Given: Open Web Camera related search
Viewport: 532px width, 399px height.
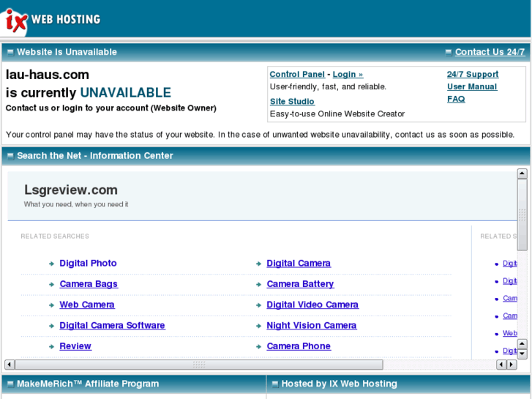Looking at the screenshot, I should pyautogui.click(x=87, y=305).
